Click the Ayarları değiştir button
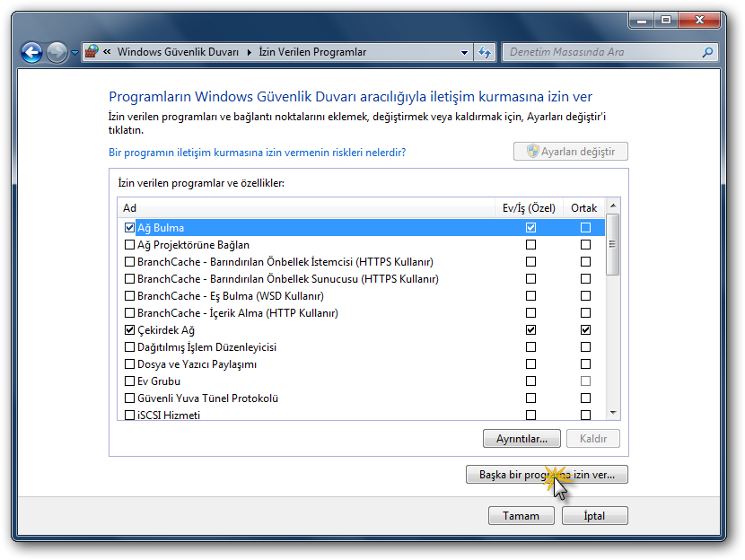This screenshot has height=560, width=745. (571, 152)
